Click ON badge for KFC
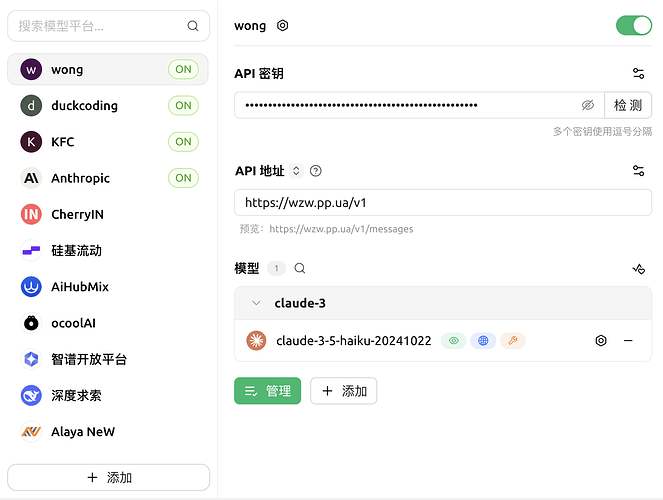The height and width of the screenshot is (500, 663). coord(184,142)
